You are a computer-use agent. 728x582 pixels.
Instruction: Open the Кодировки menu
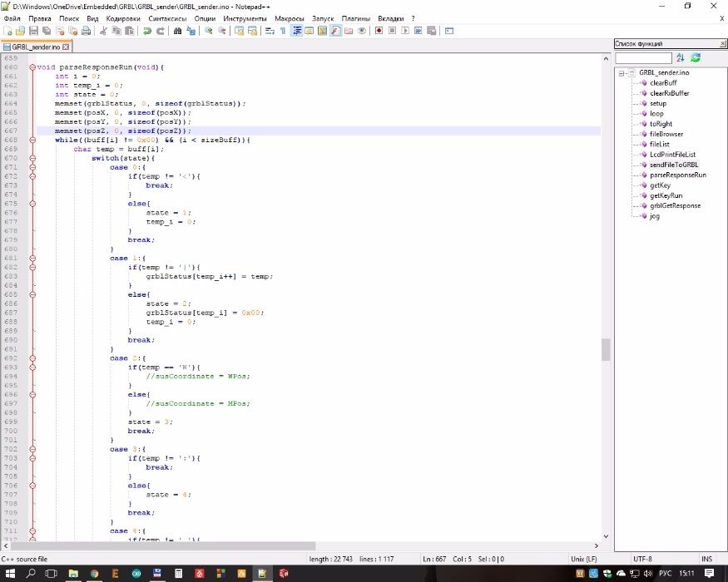[123, 18]
